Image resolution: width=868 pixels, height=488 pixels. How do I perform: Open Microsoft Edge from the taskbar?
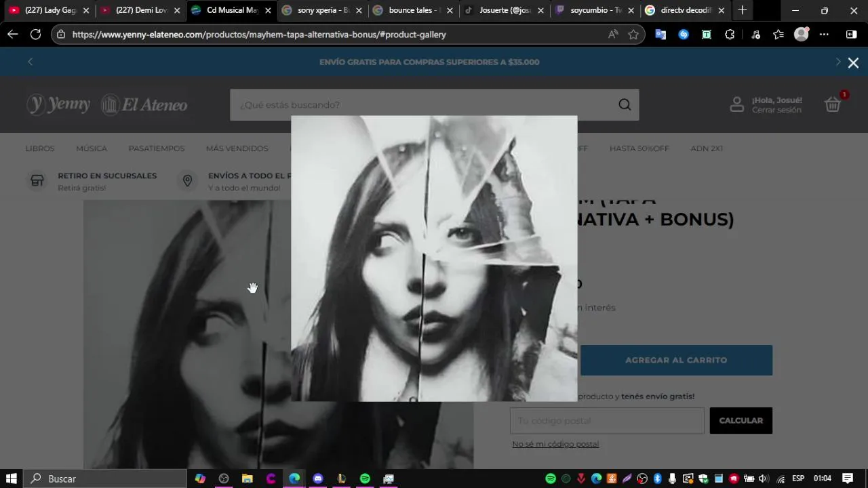[294, 479]
